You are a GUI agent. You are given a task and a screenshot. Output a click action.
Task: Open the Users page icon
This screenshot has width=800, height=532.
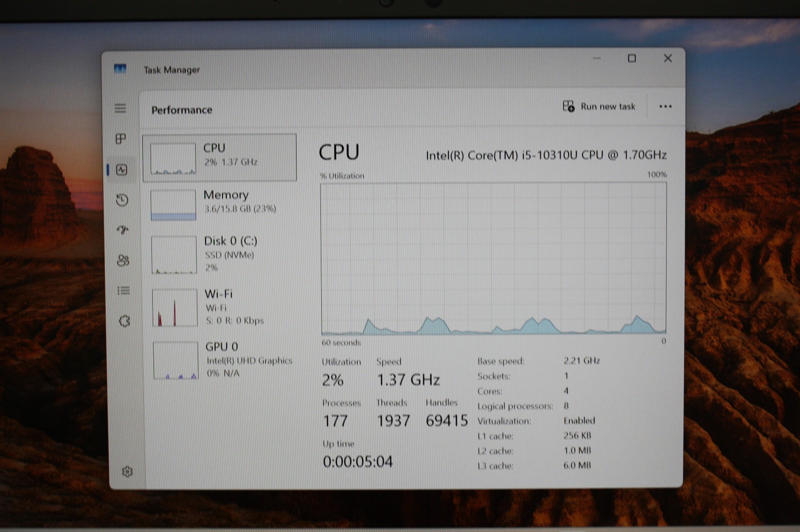coord(123,260)
